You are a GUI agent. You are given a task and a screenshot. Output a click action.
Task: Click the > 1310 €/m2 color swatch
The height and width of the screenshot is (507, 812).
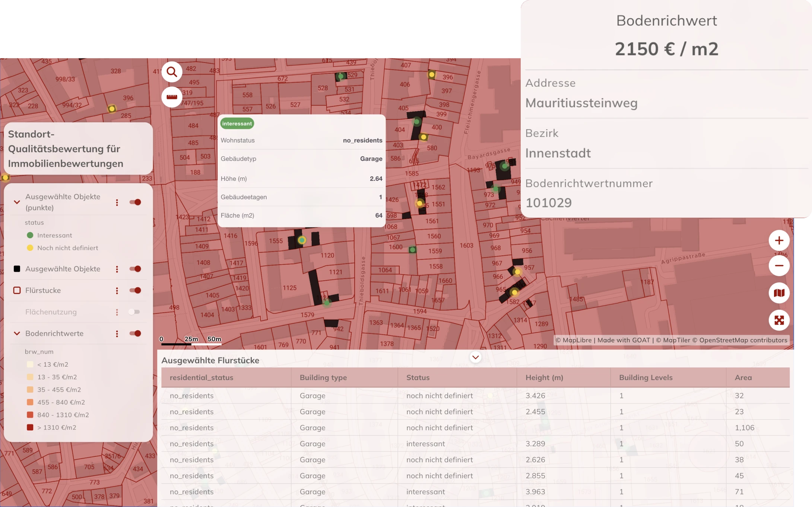tap(30, 427)
